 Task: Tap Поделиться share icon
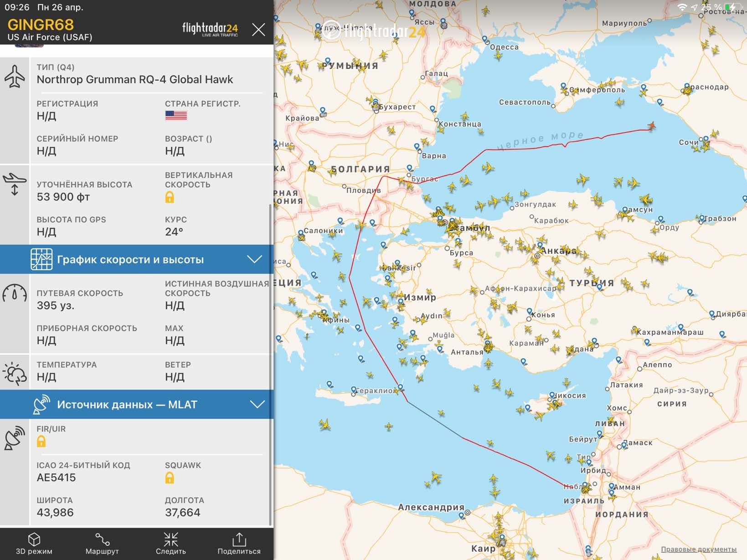point(239,544)
